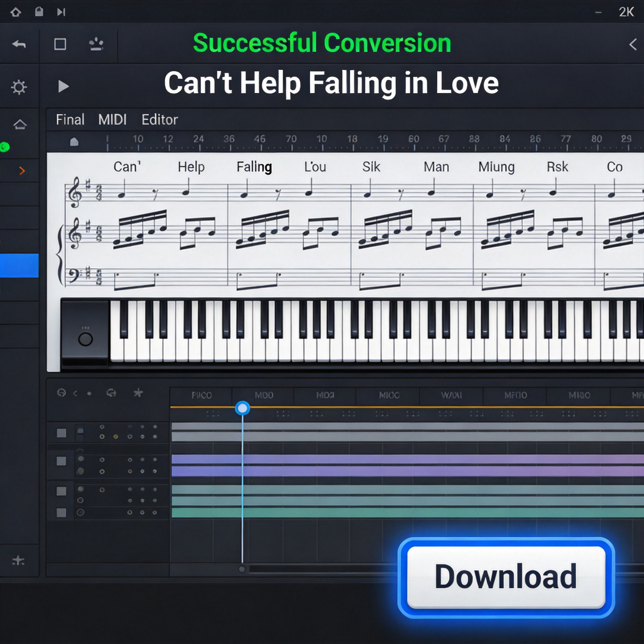Click the lyric word "Falling"
The height and width of the screenshot is (644, 644).
point(254,167)
